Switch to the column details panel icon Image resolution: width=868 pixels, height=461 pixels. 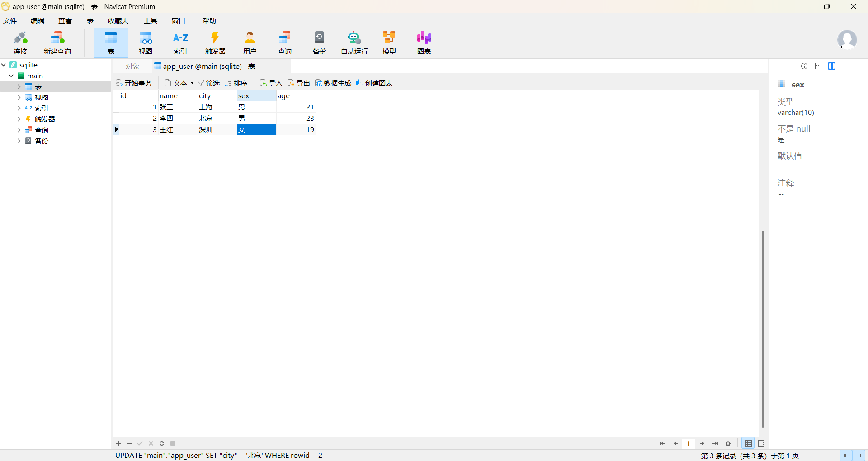point(832,66)
